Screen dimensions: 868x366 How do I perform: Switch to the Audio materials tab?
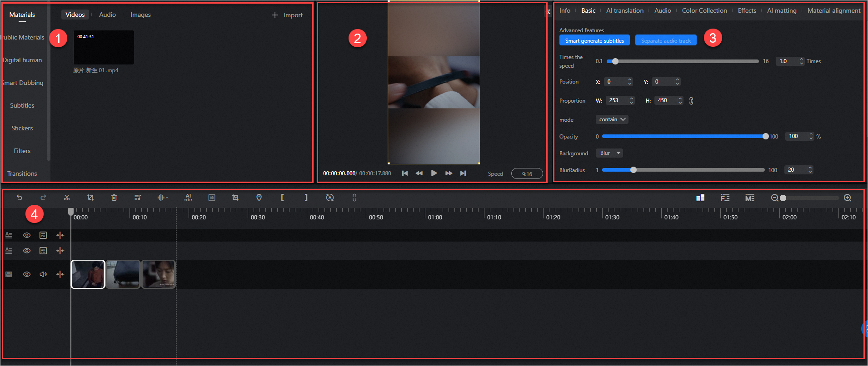pyautogui.click(x=108, y=15)
